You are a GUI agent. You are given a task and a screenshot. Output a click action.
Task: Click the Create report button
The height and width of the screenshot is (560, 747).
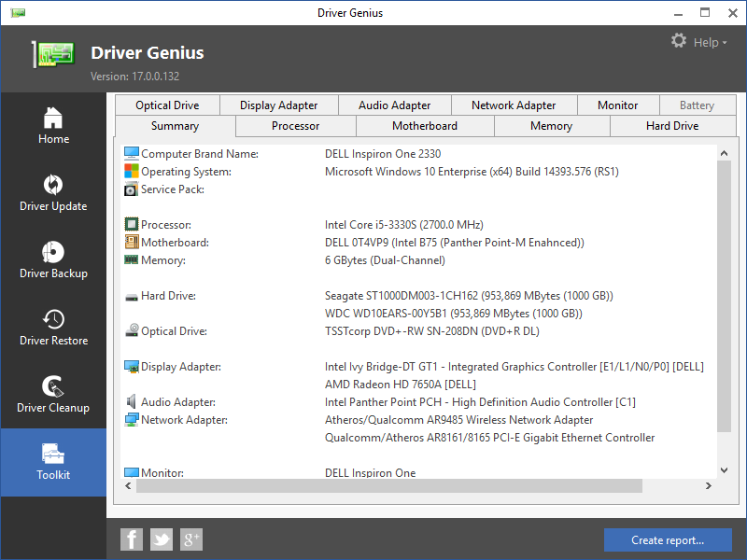668,540
